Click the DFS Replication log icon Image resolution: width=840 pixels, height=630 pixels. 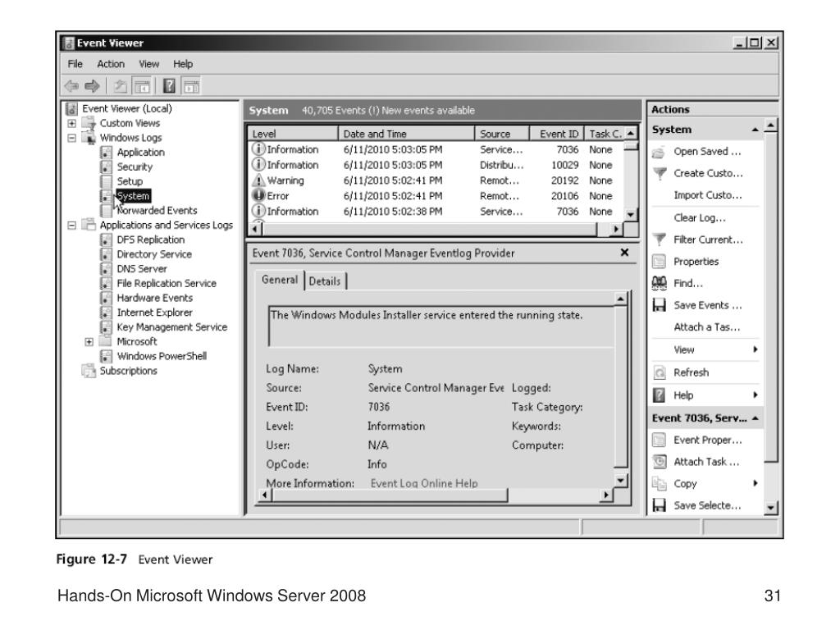point(106,240)
